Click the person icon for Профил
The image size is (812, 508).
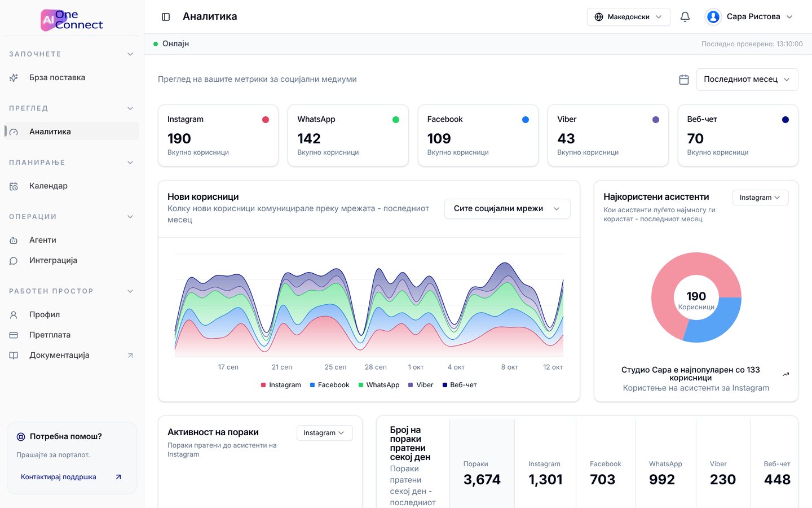pyautogui.click(x=14, y=315)
